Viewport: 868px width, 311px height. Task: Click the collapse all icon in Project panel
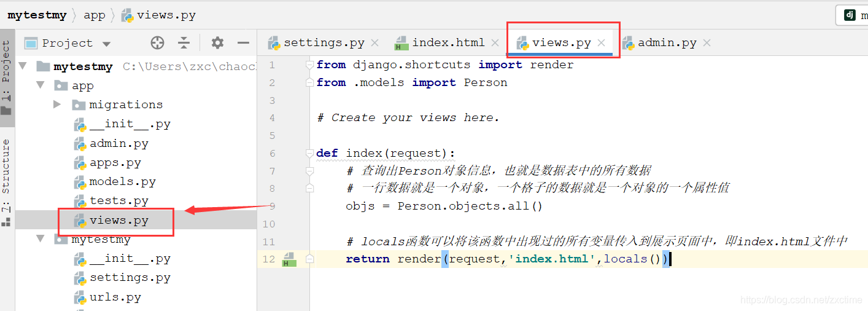[x=184, y=43]
